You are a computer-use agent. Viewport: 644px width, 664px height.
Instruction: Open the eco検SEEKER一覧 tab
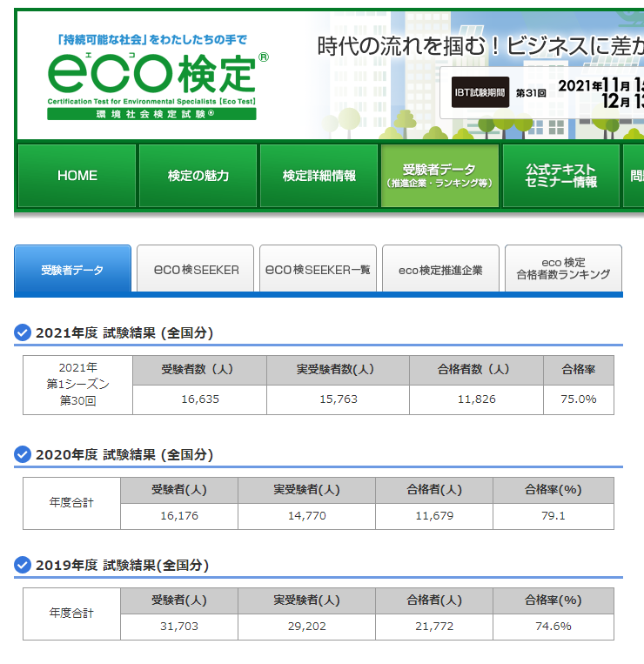318,270
